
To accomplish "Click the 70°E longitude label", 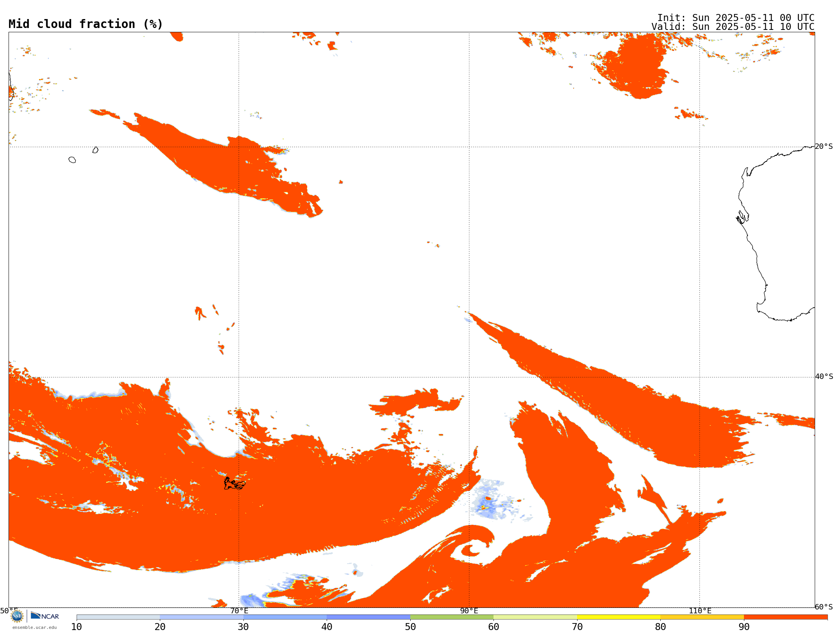I will click(239, 611).
